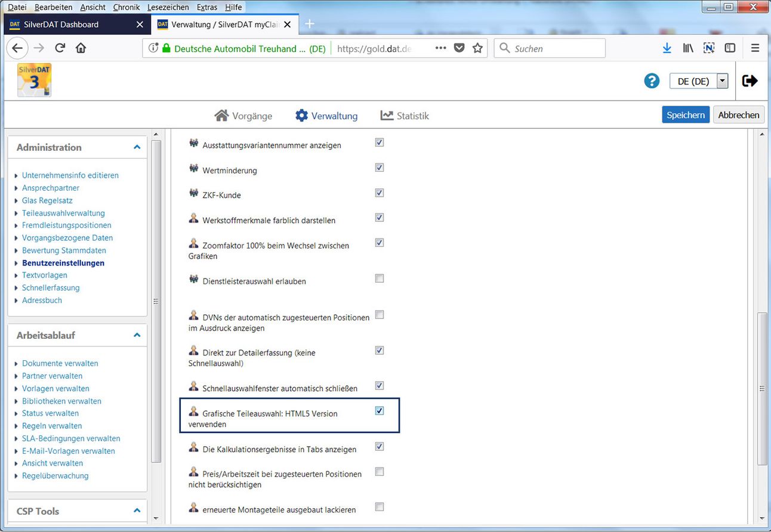This screenshot has width=771, height=532.
Task: Bookmark this page with the star icon
Action: click(477, 48)
